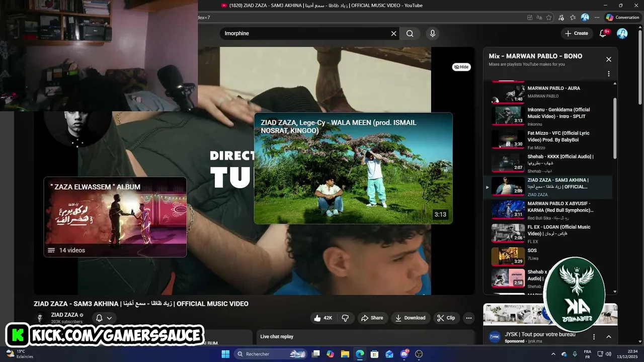Click the mix playlist scrollbar
The height and width of the screenshot is (362, 644).
(615, 128)
